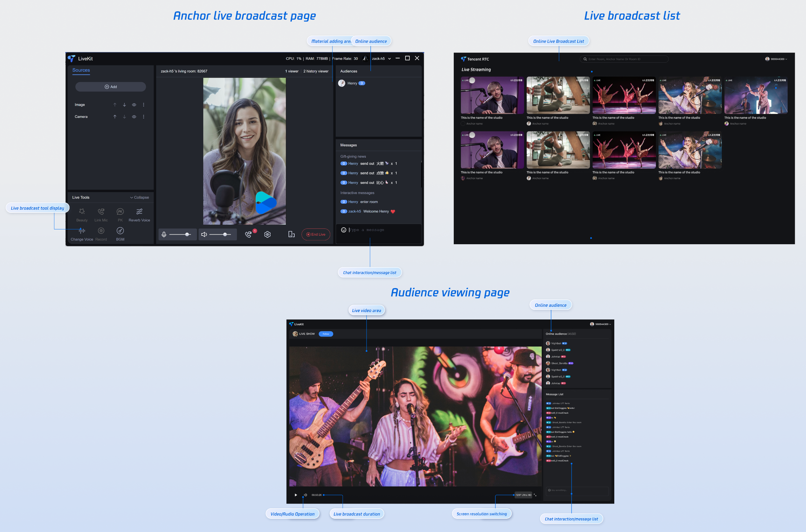
Task: Open the Link Mic requests icon
Action: pos(249,235)
